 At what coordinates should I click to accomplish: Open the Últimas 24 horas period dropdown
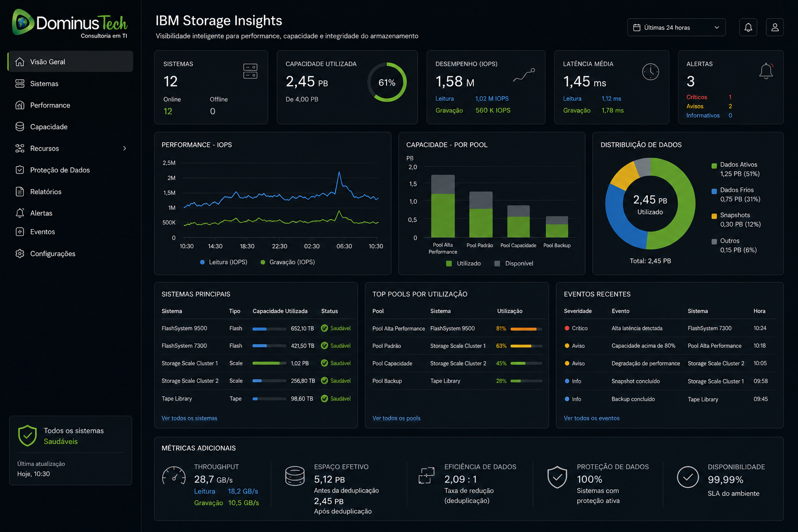point(676,28)
